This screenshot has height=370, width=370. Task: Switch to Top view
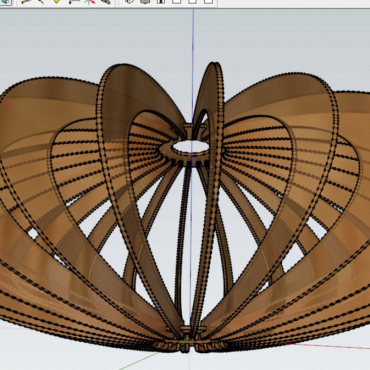click(x=145, y=1)
